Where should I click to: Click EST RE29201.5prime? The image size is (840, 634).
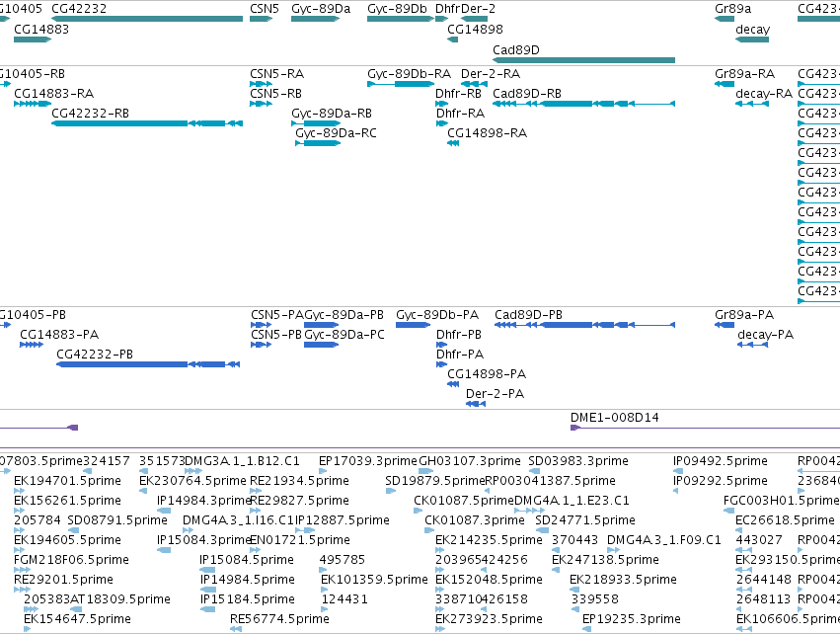coord(23,590)
